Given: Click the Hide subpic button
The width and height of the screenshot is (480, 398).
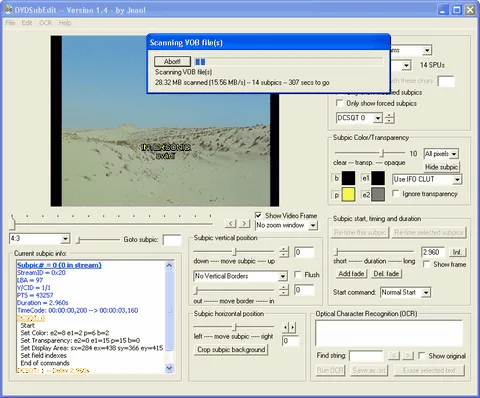Looking at the screenshot, I should (x=441, y=167).
